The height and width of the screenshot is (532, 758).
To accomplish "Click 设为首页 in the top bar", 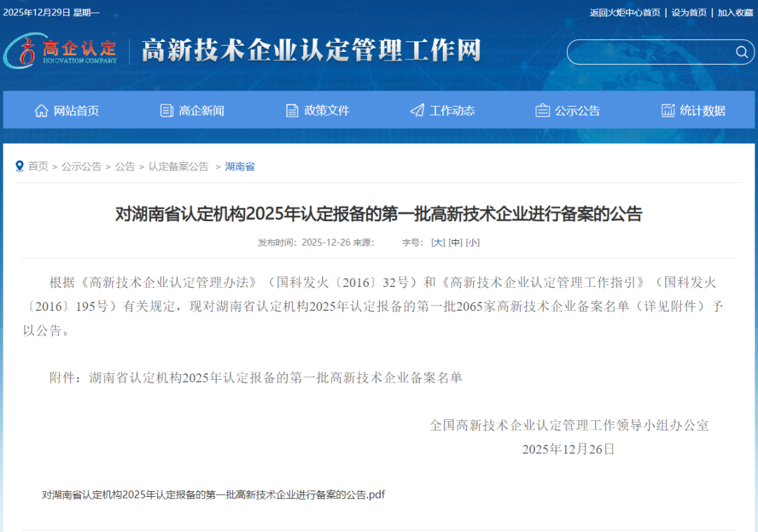I will click(x=689, y=13).
